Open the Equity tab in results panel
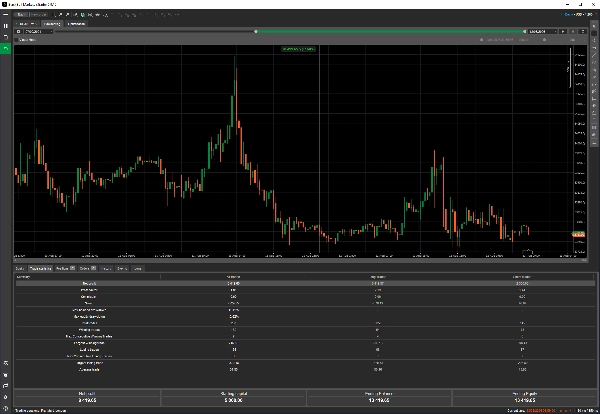This screenshot has height=414, width=600. click(20, 269)
